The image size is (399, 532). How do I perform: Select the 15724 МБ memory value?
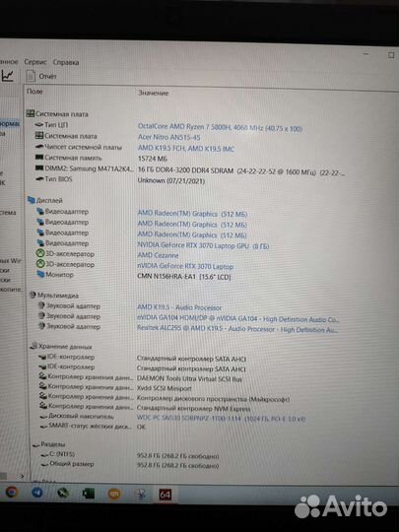tap(153, 159)
